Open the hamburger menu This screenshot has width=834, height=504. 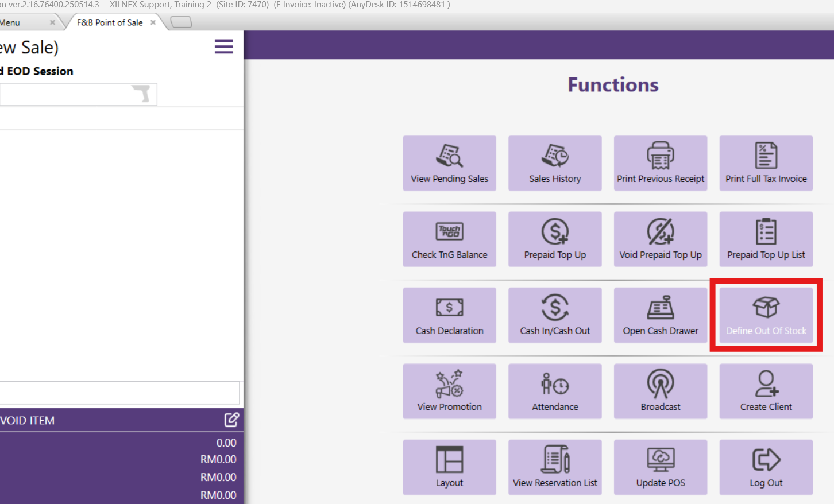pos(223,46)
